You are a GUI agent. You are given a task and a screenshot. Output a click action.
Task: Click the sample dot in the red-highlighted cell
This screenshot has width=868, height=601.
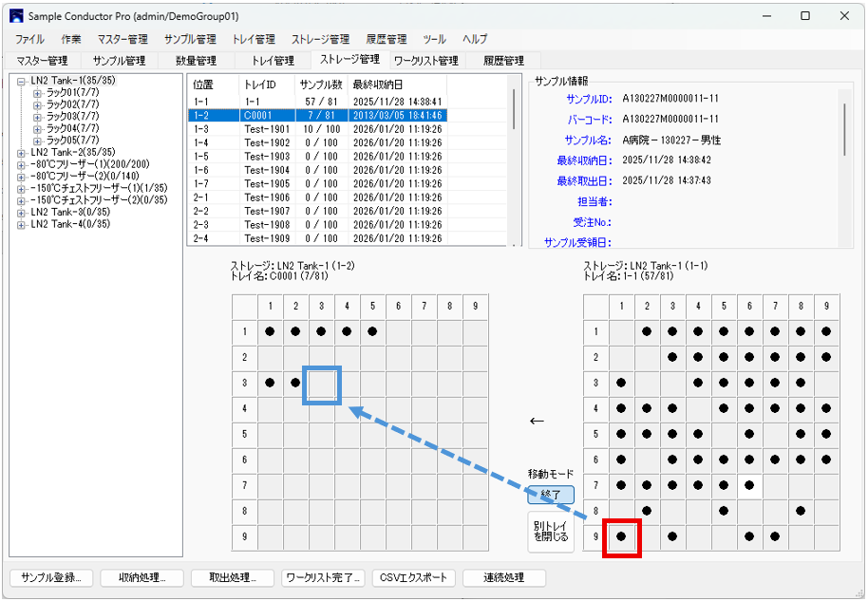click(x=623, y=536)
